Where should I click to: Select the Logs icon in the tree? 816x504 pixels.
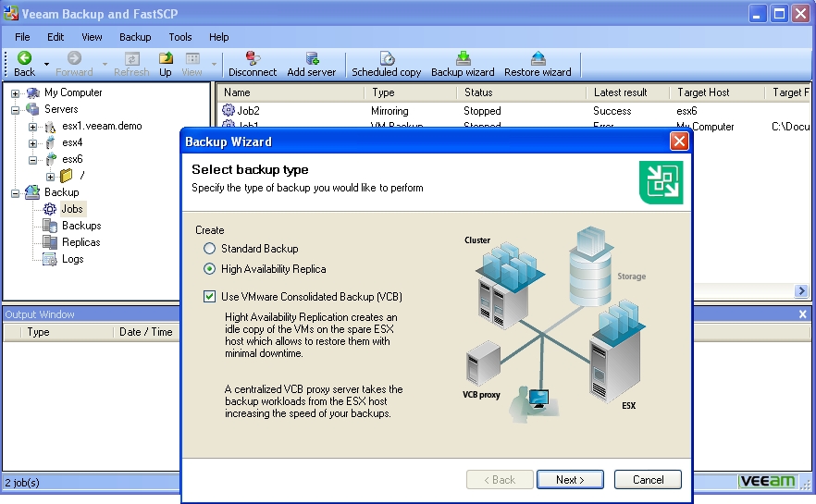point(50,259)
